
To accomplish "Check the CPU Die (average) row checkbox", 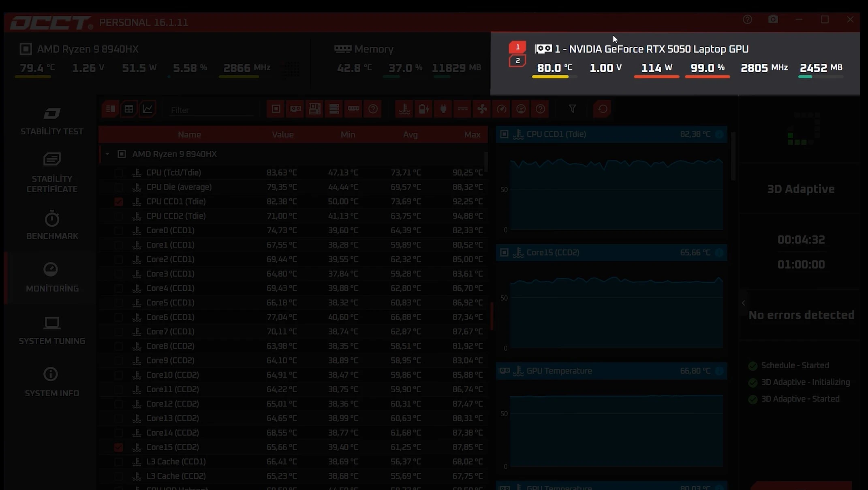I will [x=118, y=187].
